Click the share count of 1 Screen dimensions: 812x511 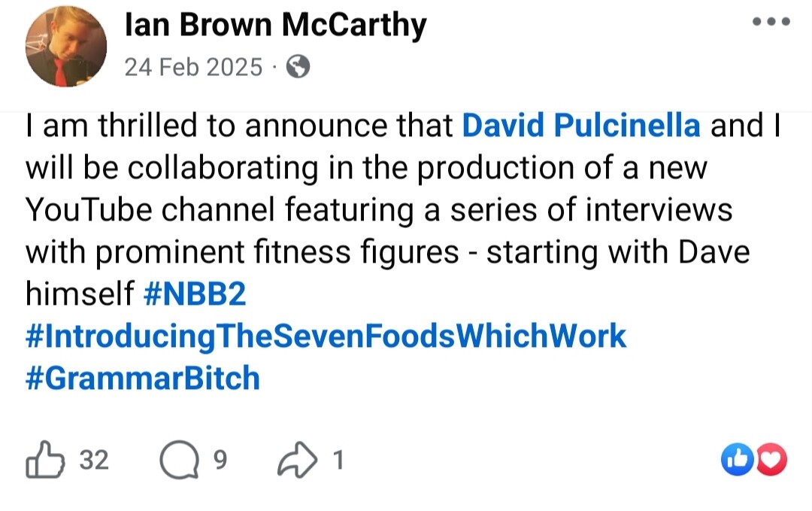click(338, 459)
